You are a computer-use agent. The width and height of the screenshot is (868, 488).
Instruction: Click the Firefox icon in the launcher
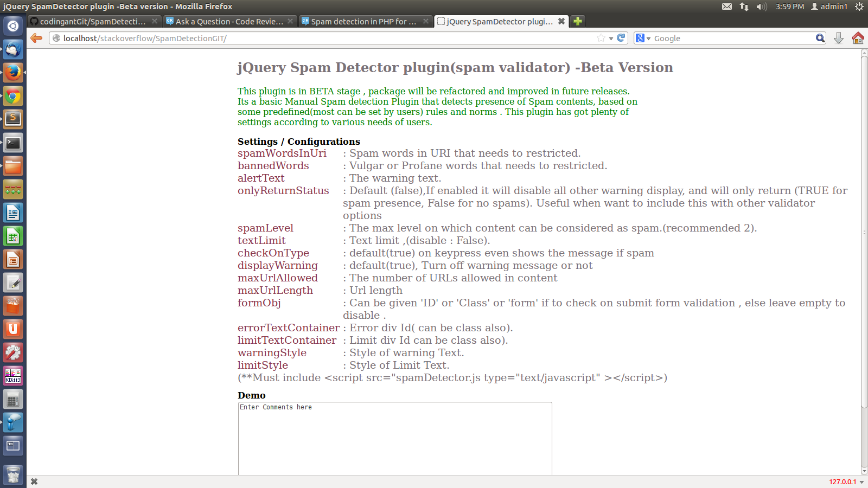pyautogui.click(x=13, y=73)
